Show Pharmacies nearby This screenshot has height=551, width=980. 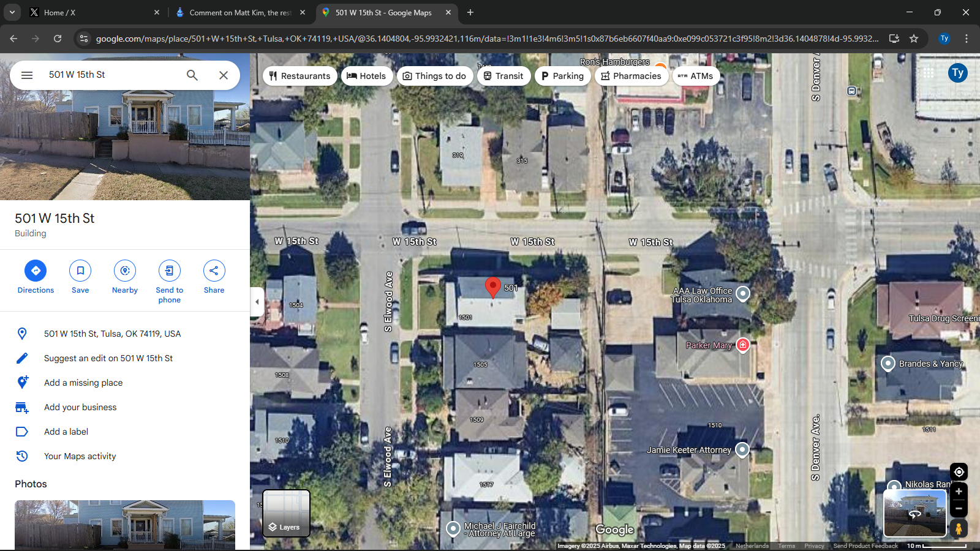[631, 76]
